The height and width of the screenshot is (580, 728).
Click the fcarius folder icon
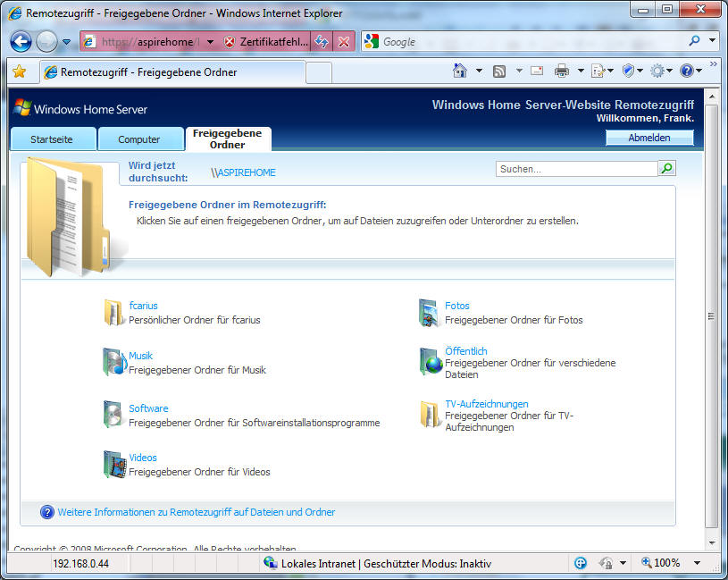113,312
